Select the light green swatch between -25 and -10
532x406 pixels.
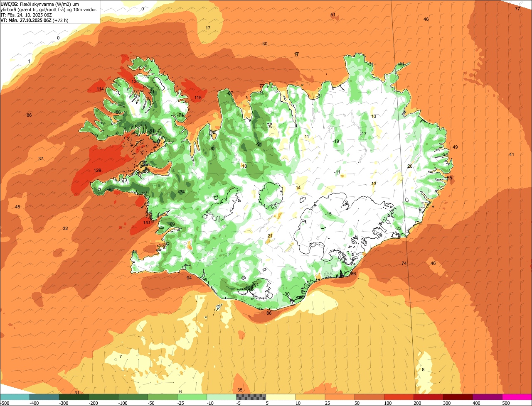click(x=192, y=397)
